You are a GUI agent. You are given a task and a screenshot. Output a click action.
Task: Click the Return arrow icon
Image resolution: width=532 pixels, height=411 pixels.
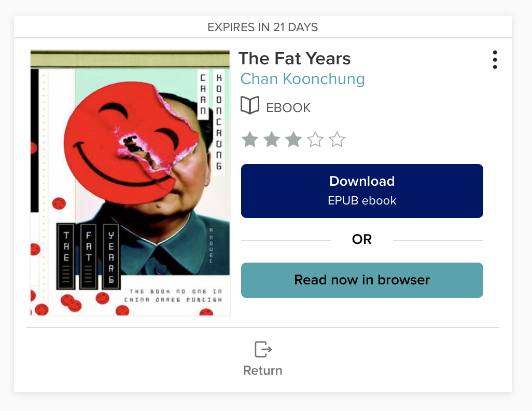tap(263, 349)
